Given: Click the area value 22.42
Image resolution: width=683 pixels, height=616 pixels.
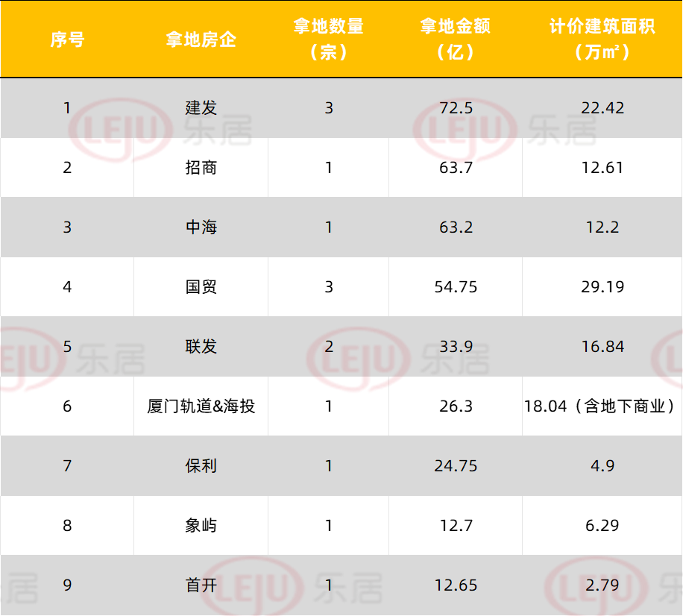Looking at the screenshot, I should click(x=602, y=107).
